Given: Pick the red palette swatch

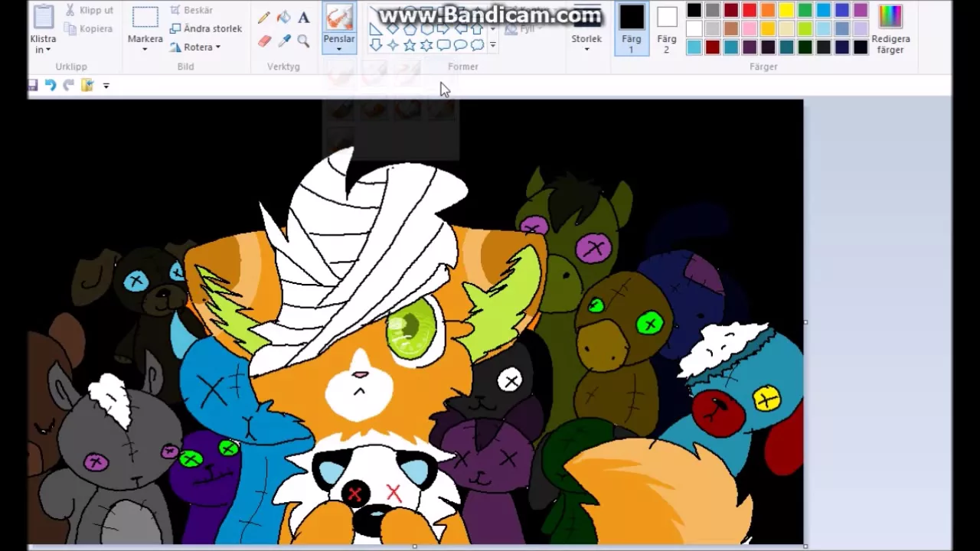Looking at the screenshot, I should [750, 10].
